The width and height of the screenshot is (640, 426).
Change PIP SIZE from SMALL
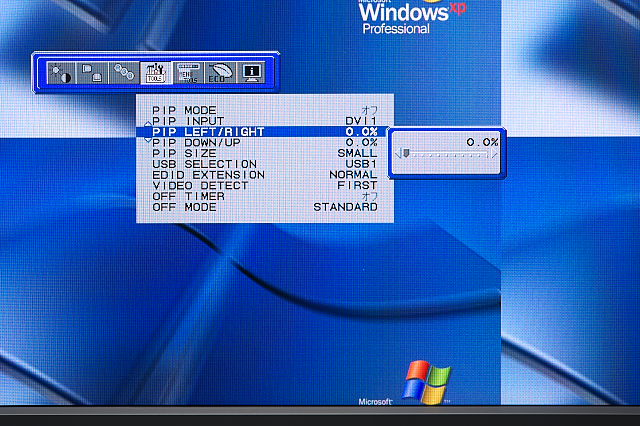[x=357, y=152]
